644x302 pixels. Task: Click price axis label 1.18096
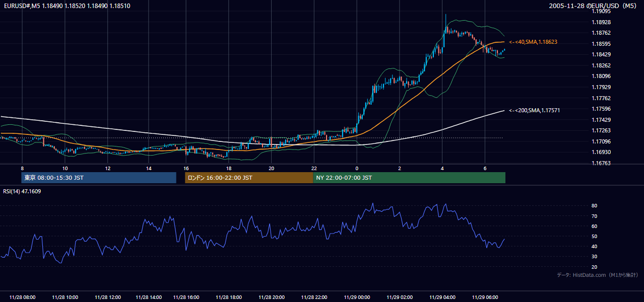tap(601, 76)
